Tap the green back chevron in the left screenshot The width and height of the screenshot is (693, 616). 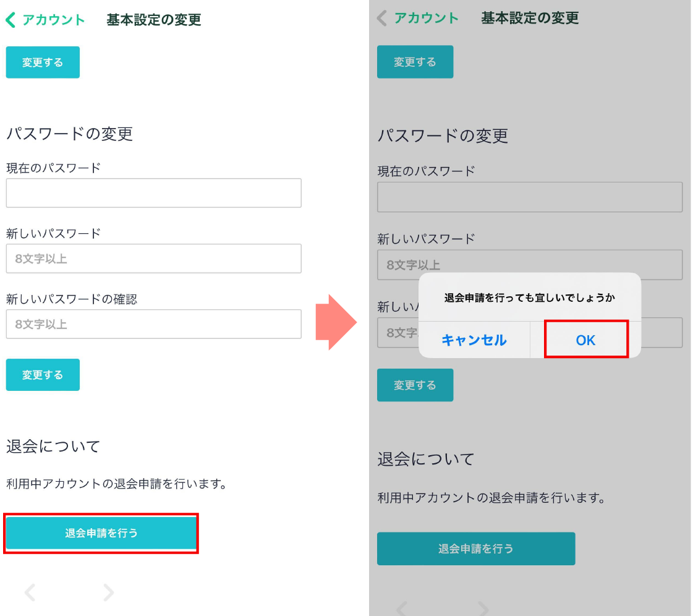[x=11, y=20]
